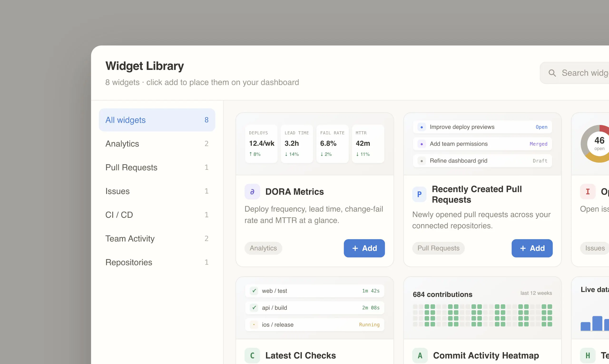
Task: Click the Pull Requests tag on the PR card
Action: click(438, 248)
